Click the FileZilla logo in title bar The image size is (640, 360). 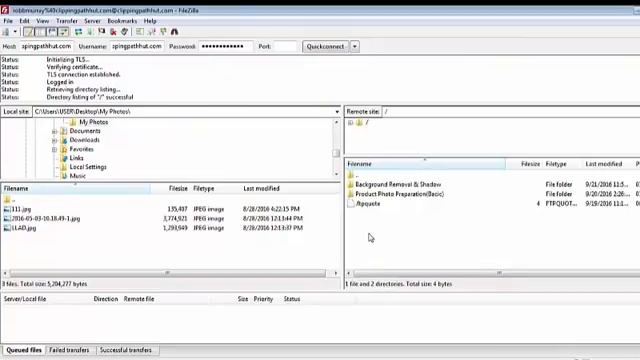4,10
